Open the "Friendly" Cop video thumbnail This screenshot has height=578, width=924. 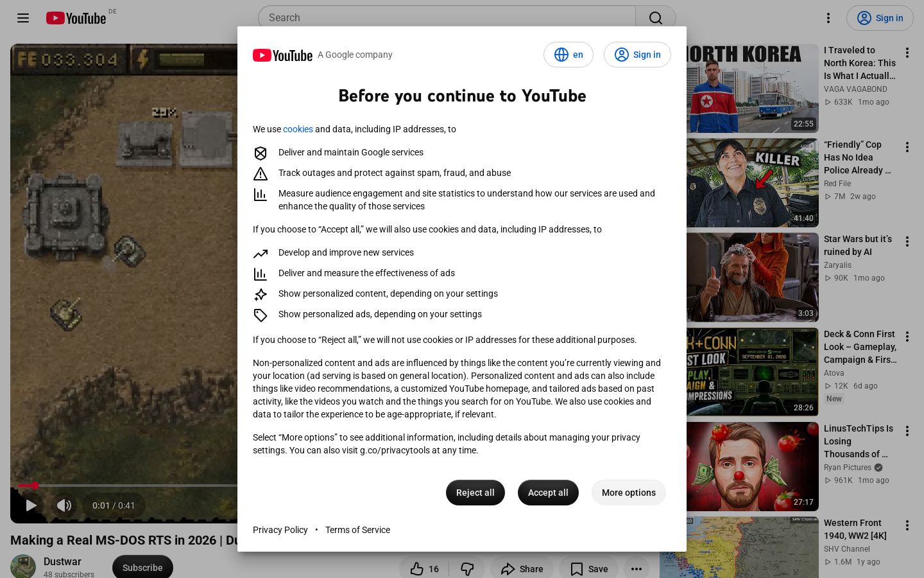[x=753, y=183]
